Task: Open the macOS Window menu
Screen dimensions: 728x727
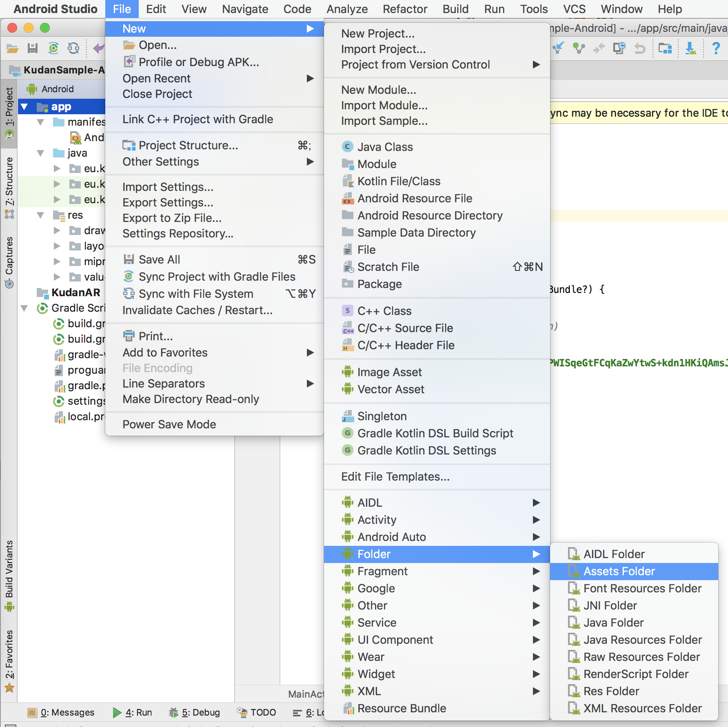Action: [x=621, y=9]
